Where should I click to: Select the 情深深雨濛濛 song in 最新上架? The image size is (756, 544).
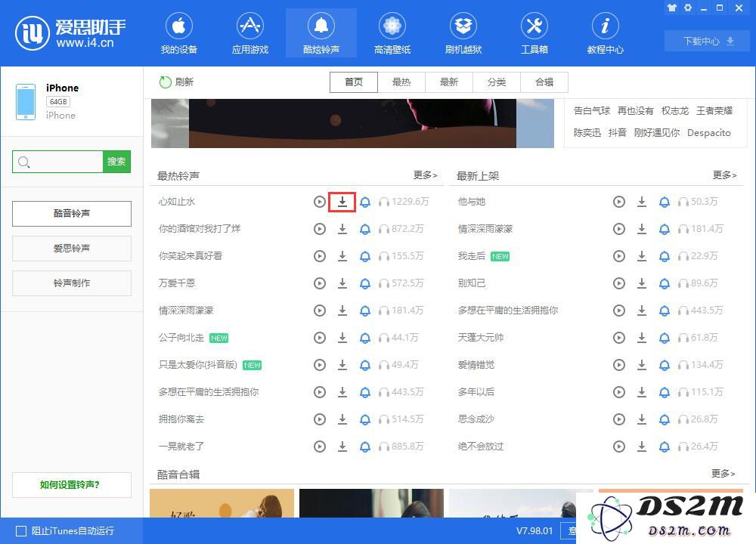pos(485,229)
